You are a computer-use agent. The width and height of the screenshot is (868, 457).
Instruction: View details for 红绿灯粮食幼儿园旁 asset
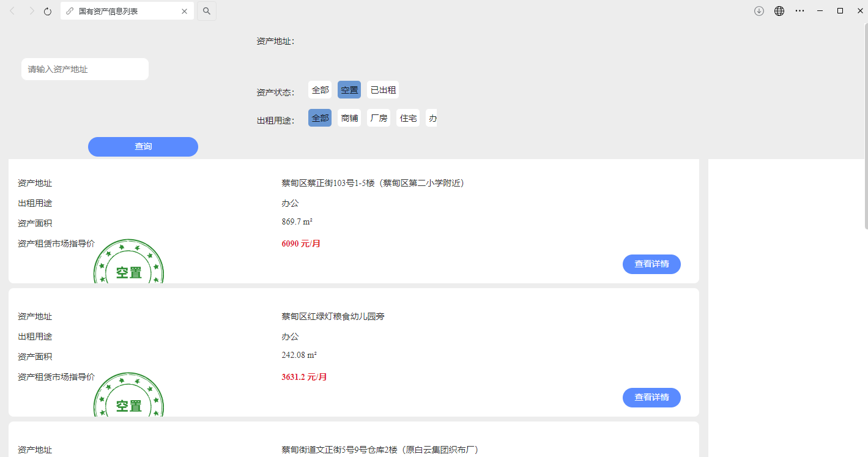coord(651,398)
